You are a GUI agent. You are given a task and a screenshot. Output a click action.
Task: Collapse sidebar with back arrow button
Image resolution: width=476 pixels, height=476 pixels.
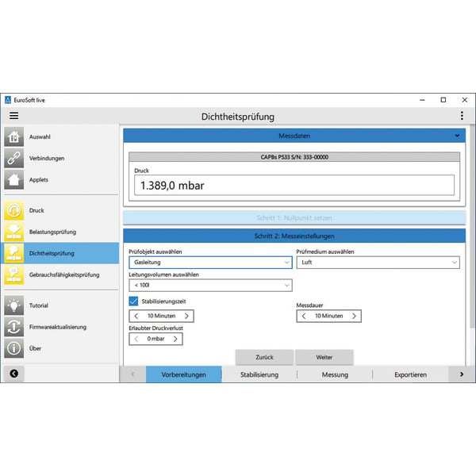13,373
